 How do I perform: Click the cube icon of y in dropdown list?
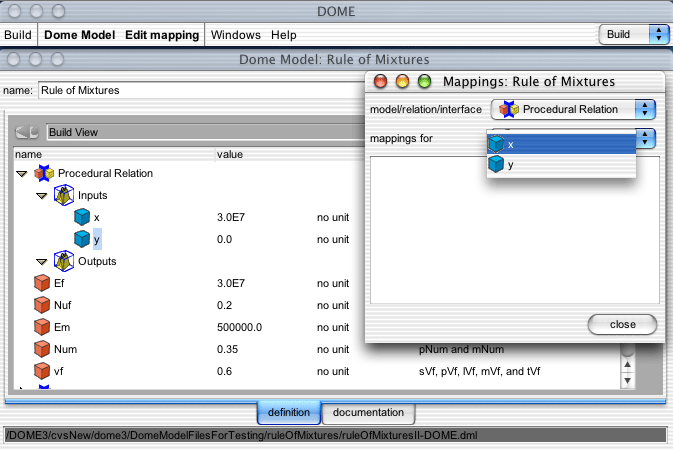tap(496, 164)
